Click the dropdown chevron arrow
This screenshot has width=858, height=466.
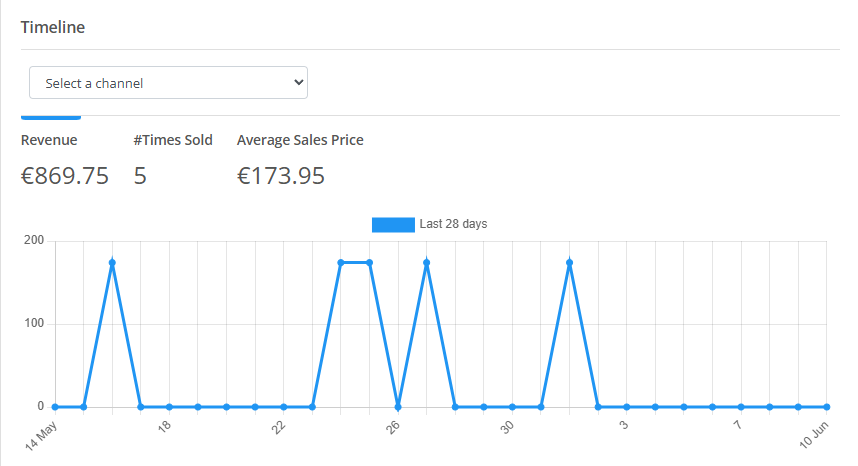pos(298,83)
